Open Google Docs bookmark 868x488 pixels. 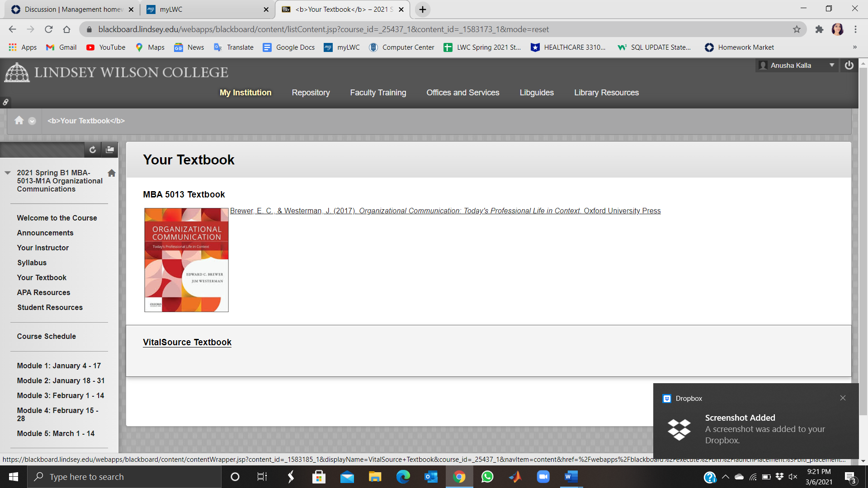tap(289, 47)
